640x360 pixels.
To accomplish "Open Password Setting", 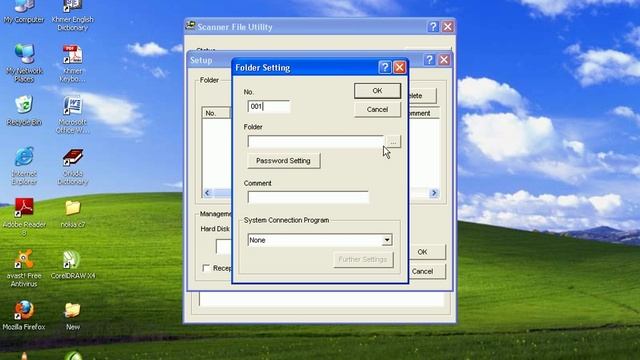I will pos(283,161).
